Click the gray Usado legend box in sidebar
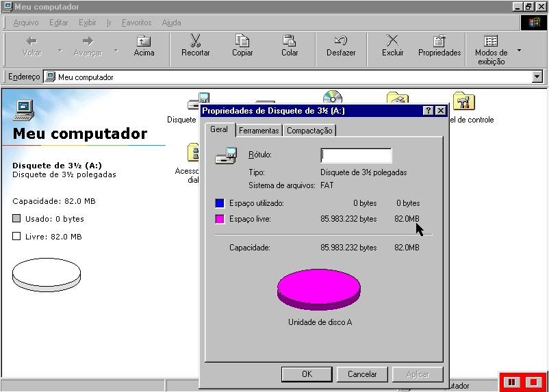The width and height of the screenshot is (549, 392). point(16,218)
